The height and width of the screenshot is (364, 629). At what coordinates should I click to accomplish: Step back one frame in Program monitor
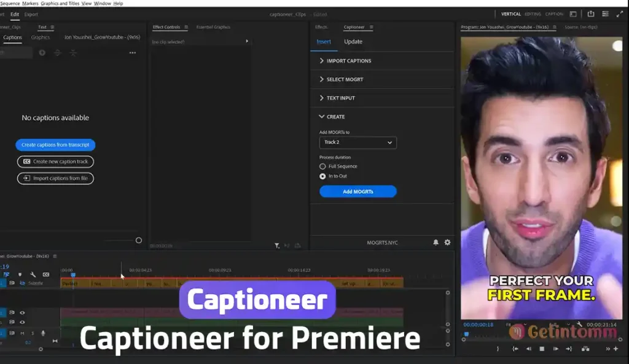tap(528, 349)
